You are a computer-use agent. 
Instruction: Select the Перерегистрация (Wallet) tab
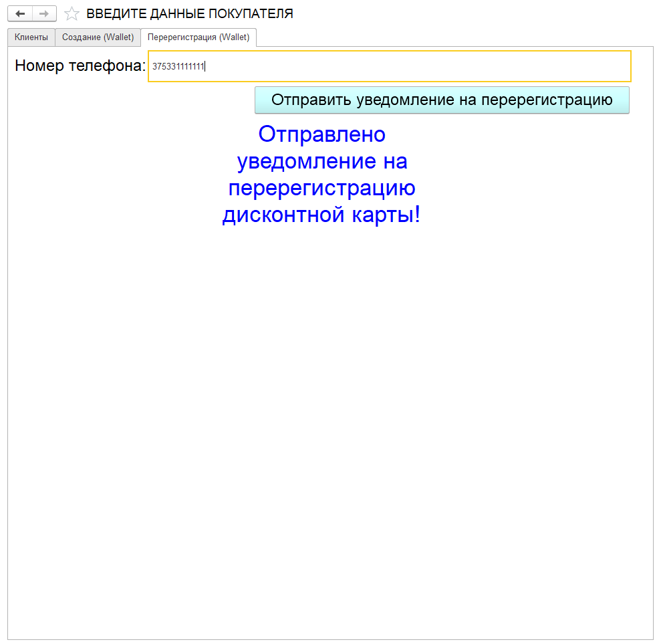[199, 37]
